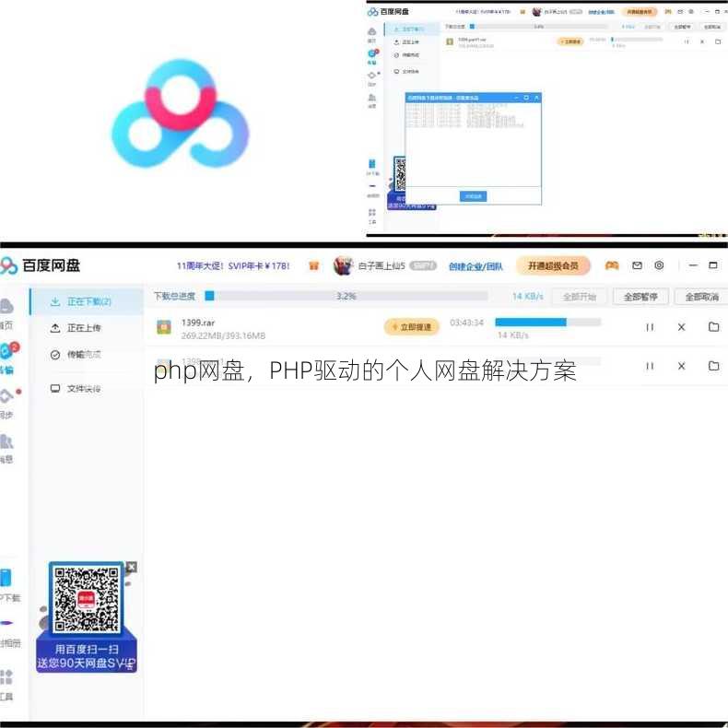This screenshot has height=728, width=728.
Task: Open the folder icon in the small top window row
Action: 718,41
